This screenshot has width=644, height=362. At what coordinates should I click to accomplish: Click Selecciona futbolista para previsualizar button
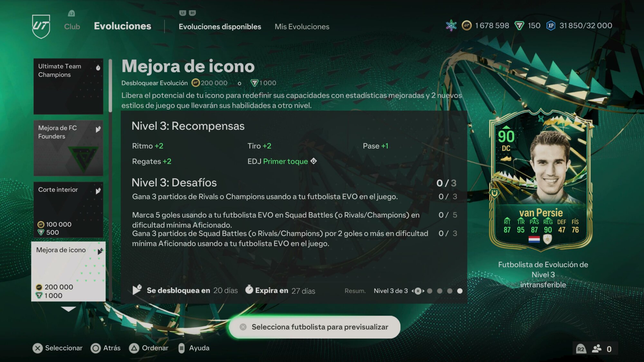click(315, 327)
